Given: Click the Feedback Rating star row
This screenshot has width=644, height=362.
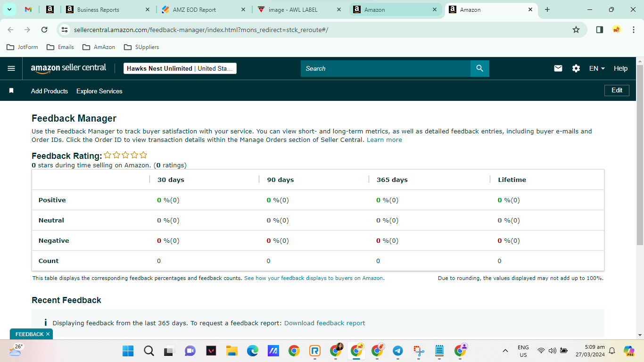Looking at the screenshot, I should pyautogui.click(x=125, y=155).
